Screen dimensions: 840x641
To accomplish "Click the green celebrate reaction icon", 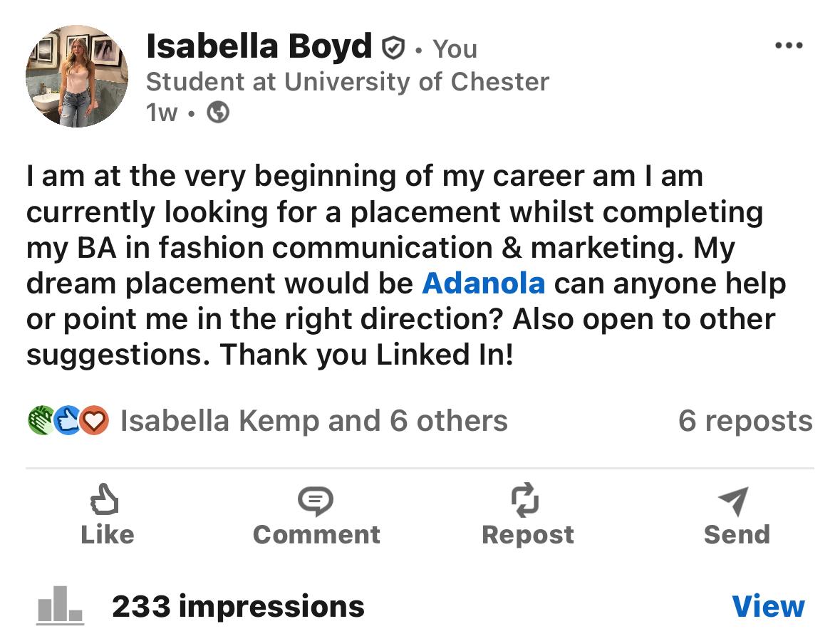I will tap(41, 420).
